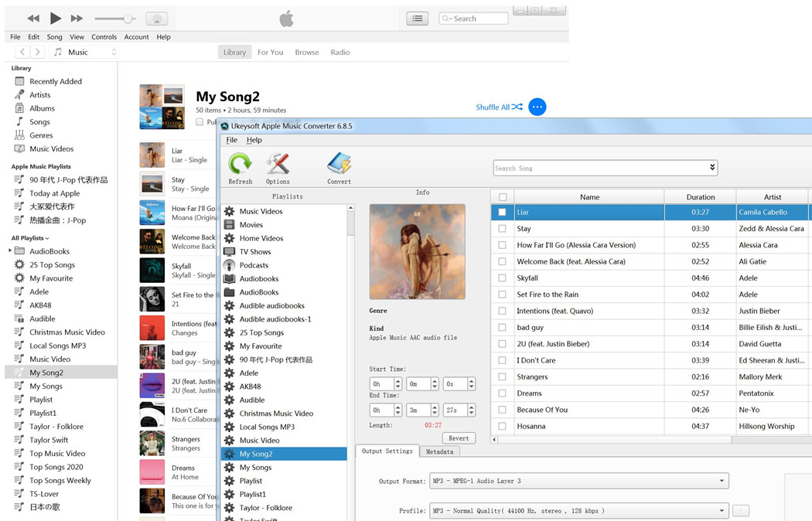Viewport: 812px width, 521px height.
Task: Select 25 Top Songs smart playlist in iTunes
Action: [x=52, y=264]
